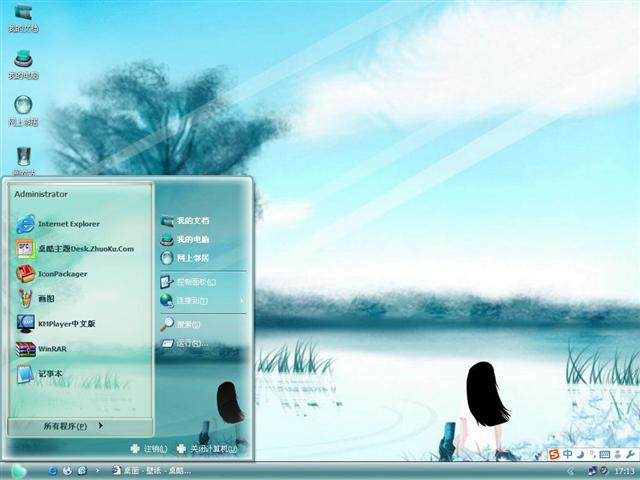Select the 我的文档 desktop icon
This screenshot has height=480, width=640.
coord(24,18)
